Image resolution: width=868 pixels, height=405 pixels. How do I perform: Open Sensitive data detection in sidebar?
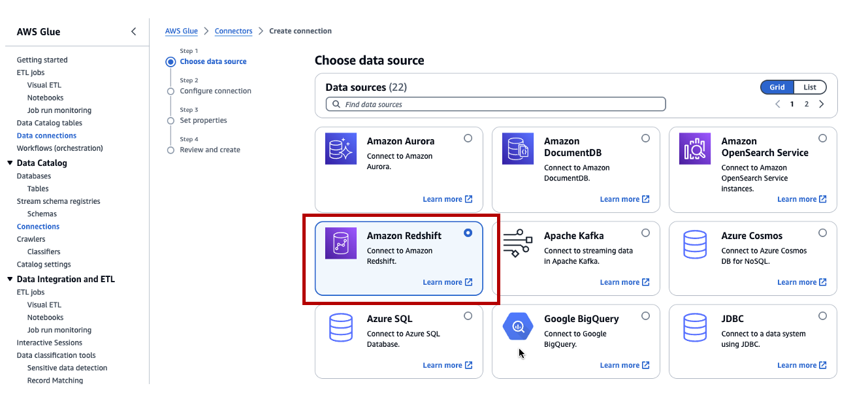[x=67, y=368]
